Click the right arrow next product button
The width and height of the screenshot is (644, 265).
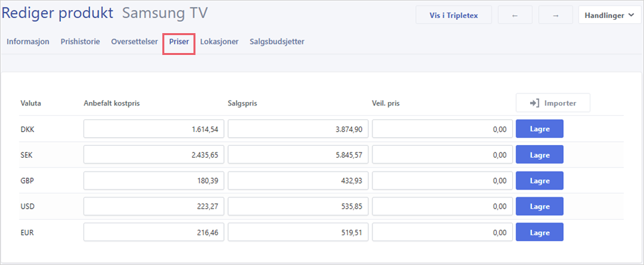click(x=556, y=15)
